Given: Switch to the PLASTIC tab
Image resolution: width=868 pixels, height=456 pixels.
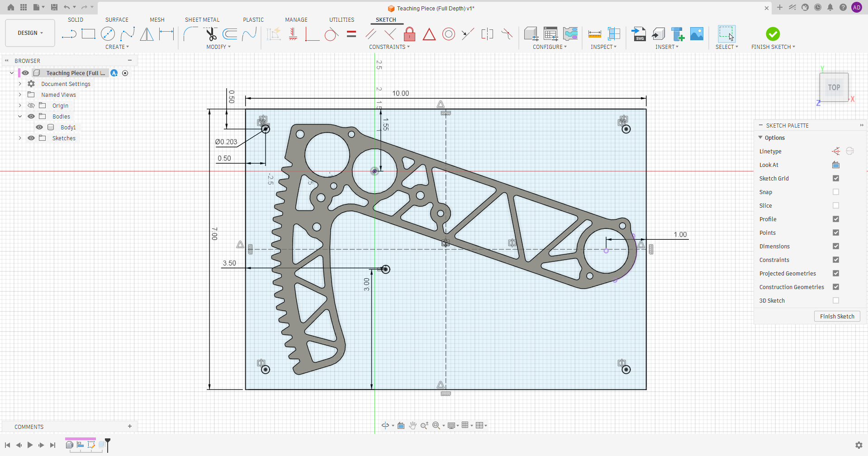Looking at the screenshot, I should click(253, 20).
